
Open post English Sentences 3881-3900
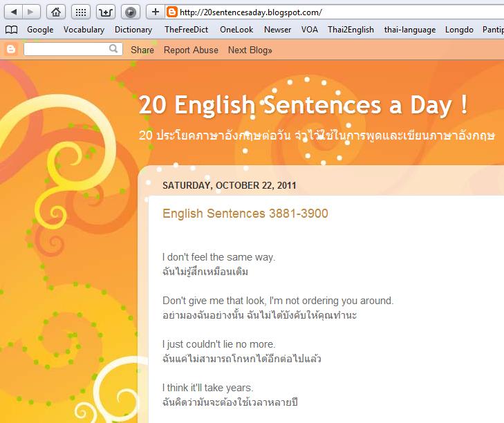[x=245, y=214]
